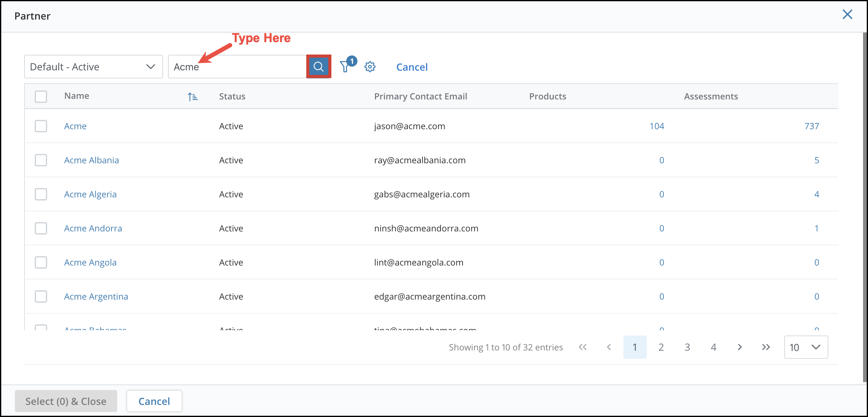Open the page size 10 dropdown
Image resolution: width=868 pixels, height=417 pixels.
pyautogui.click(x=806, y=347)
